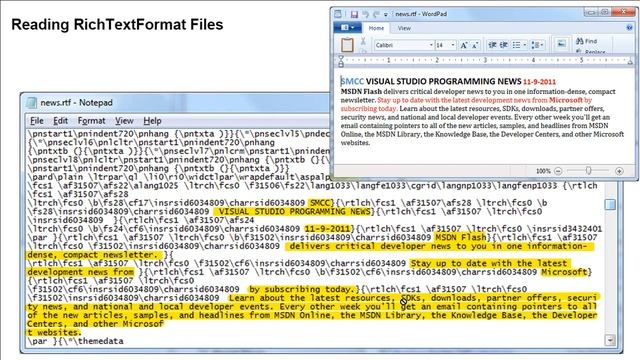
Task: Click 'news.rtf - Notepad' window title
Action: (76, 103)
